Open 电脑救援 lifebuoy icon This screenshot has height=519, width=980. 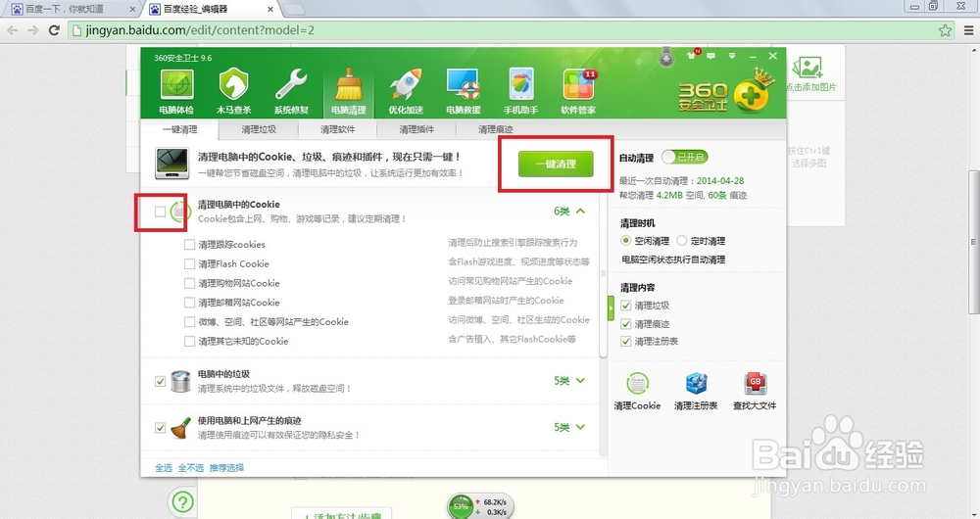pos(464,84)
